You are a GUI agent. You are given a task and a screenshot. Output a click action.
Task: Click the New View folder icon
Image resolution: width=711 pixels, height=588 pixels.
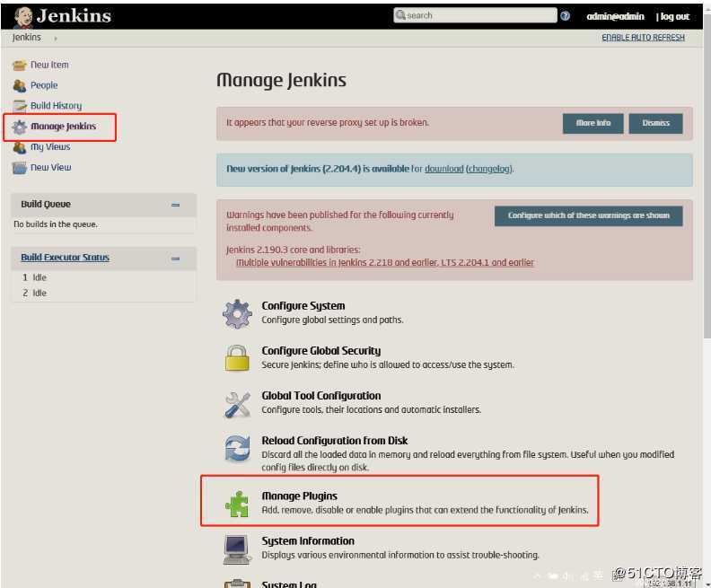point(20,168)
